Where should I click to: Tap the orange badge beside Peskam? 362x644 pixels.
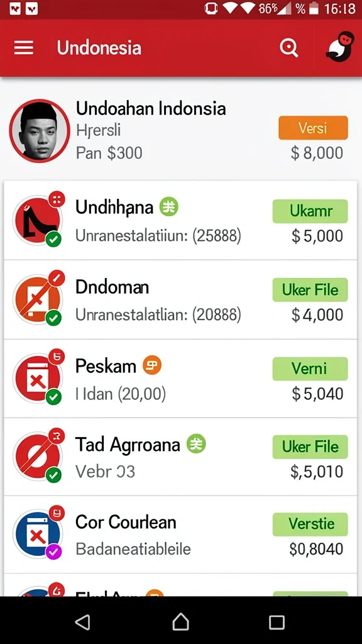tap(152, 365)
